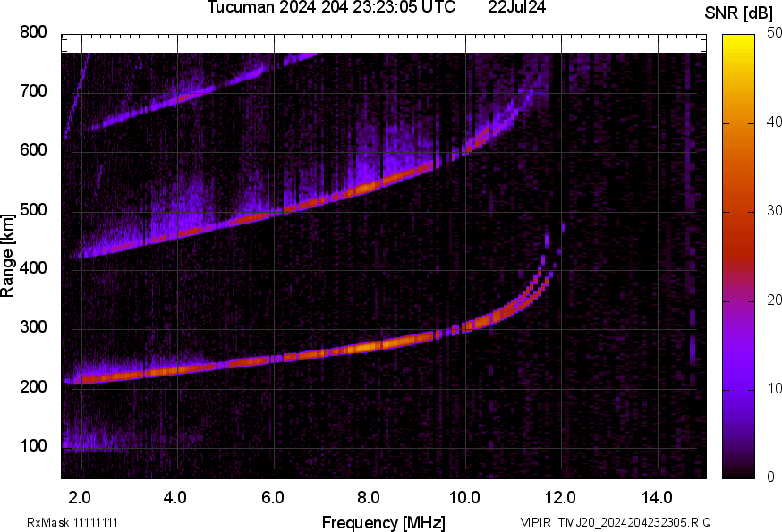Click the second-hop echo trace at 6 MHz

pos(273,214)
